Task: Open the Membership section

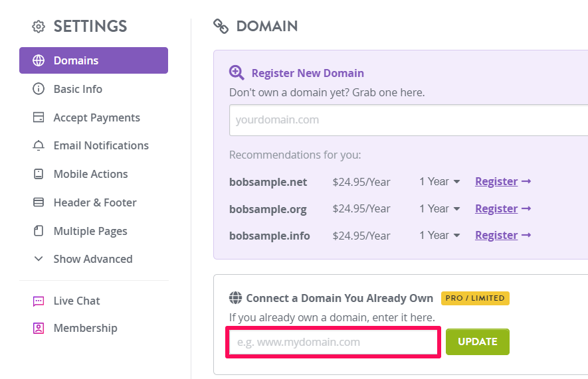Action: tap(85, 328)
